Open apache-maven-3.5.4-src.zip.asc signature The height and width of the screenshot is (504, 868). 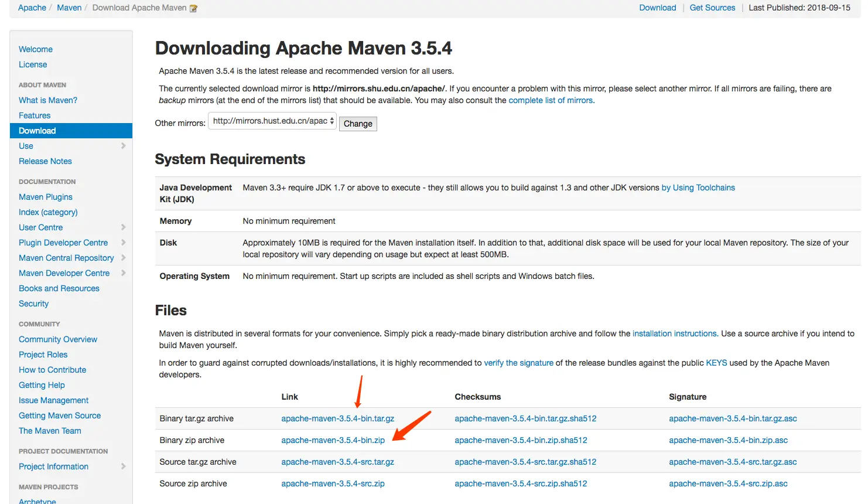(728, 483)
